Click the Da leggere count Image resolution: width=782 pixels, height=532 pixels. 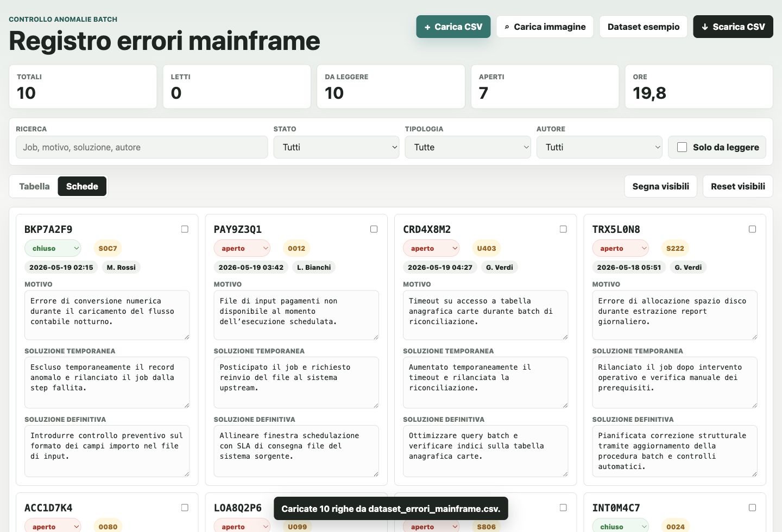tap(334, 93)
